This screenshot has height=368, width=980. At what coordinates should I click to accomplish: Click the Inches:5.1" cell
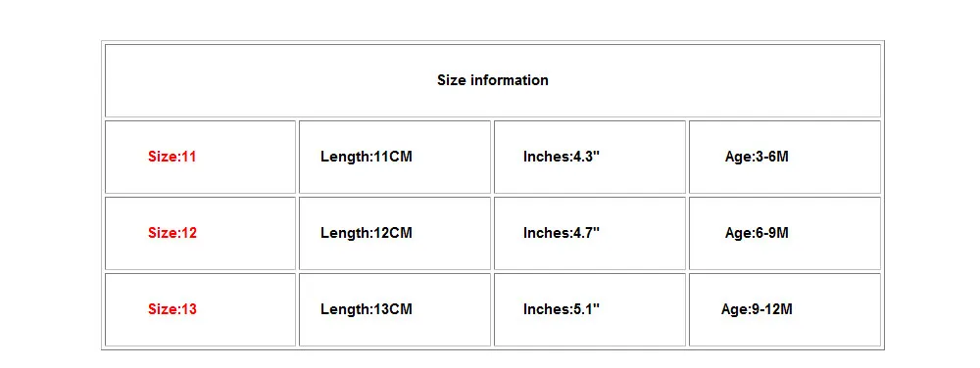pos(589,309)
